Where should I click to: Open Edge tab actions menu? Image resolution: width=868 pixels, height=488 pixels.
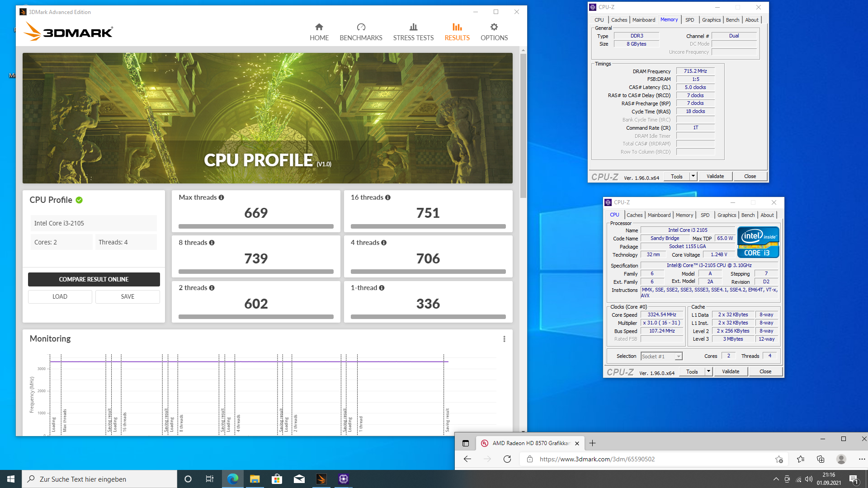pos(465,443)
